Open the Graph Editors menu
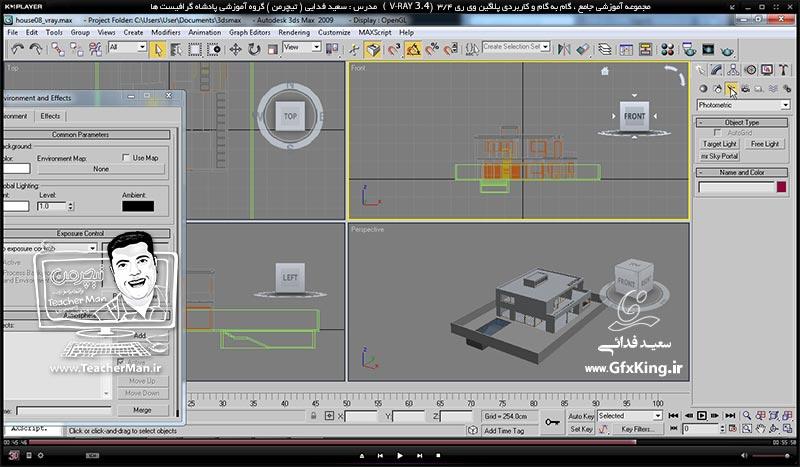Screen dimensions: 800x467 249,32
